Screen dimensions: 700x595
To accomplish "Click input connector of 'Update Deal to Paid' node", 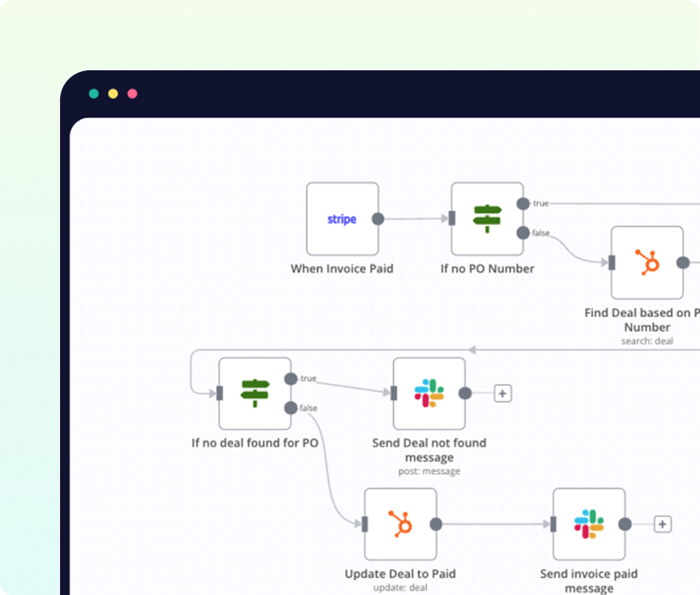I will [365, 524].
